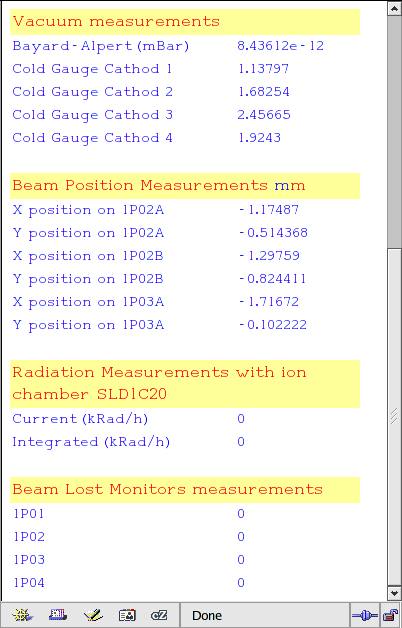This screenshot has height=628, width=402.
Task: Click the Integrated (kRad/h) label
Action: point(91,442)
